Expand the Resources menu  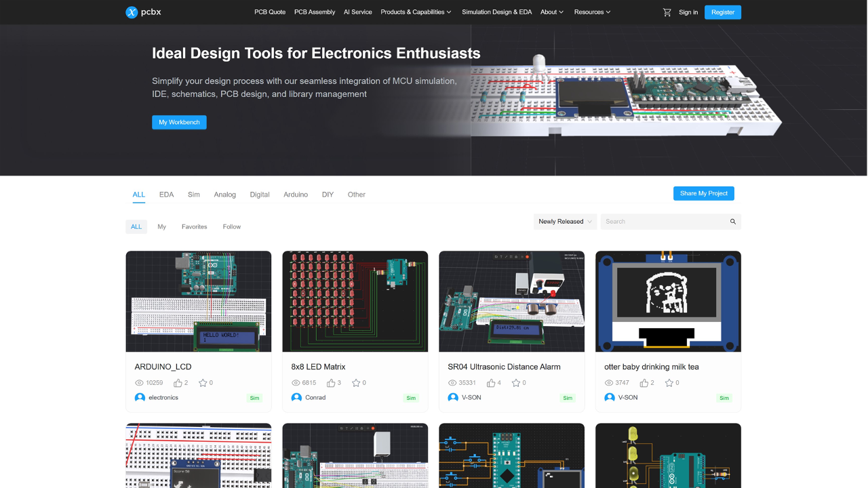(x=592, y=12)
